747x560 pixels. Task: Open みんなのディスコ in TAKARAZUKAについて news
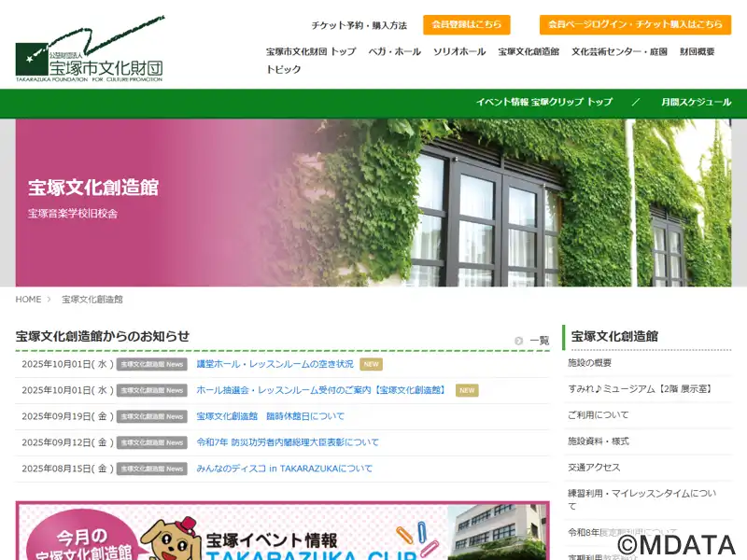coord(285,469)
